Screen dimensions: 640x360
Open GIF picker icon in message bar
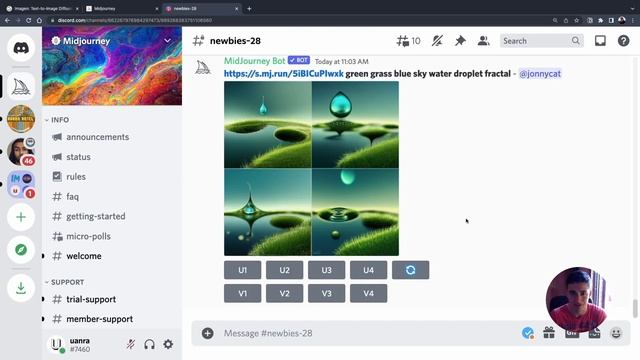click(572, 333)
